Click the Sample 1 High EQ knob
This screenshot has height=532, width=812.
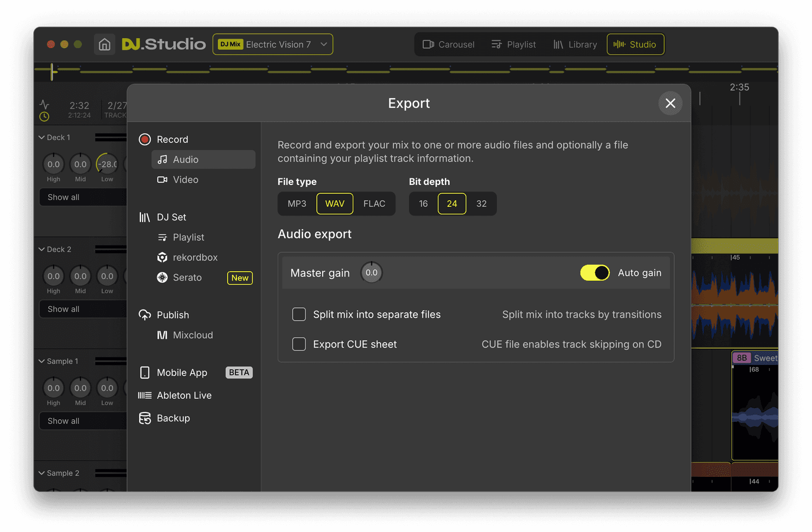coord(54,387)
